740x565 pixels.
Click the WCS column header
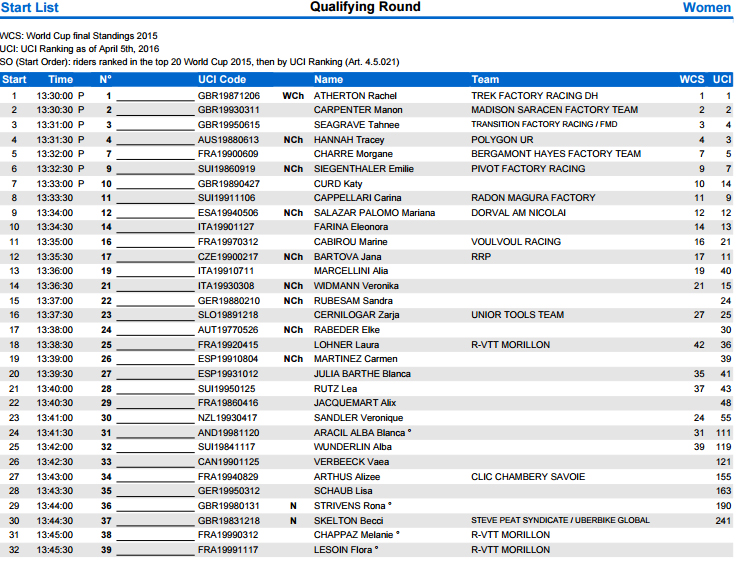[x=691, y=79]
